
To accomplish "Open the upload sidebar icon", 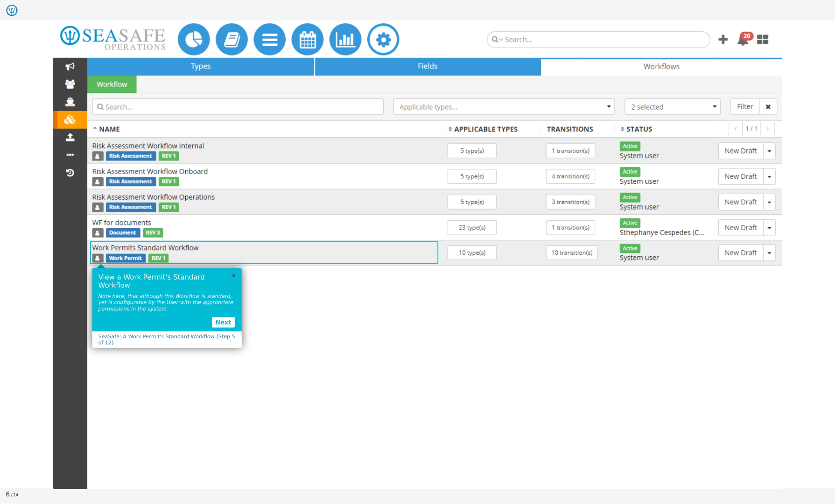I will click(x=70, y=137).
